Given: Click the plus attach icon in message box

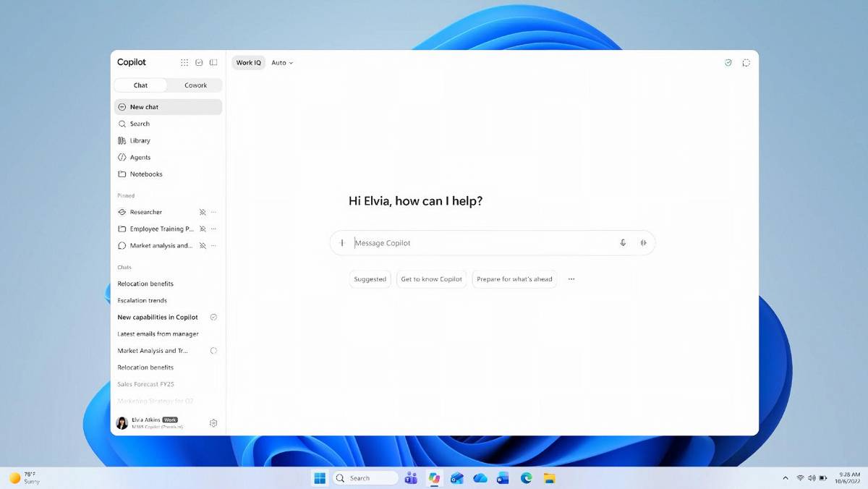Looking at the screenshot, I should 342,243.
